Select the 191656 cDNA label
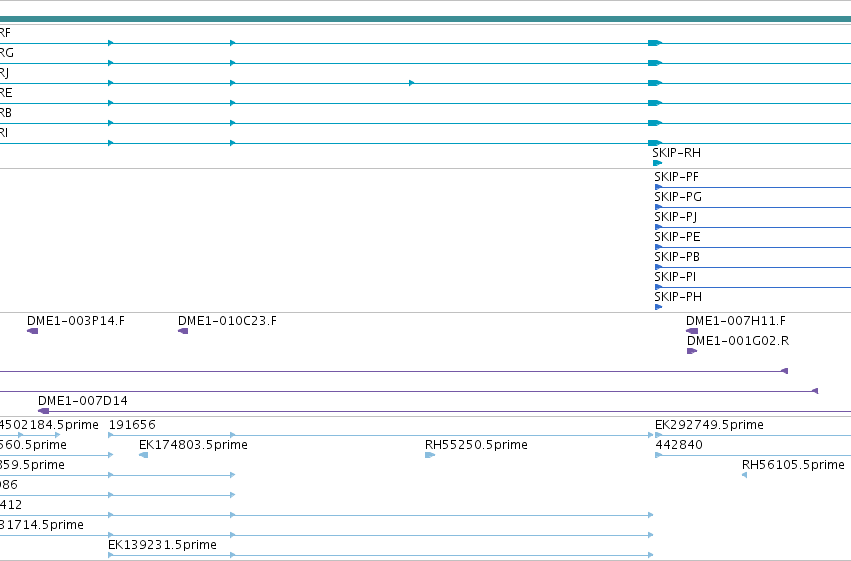This screenshot has width=851, height=561. pyautogui.click(x=132, y=425)
